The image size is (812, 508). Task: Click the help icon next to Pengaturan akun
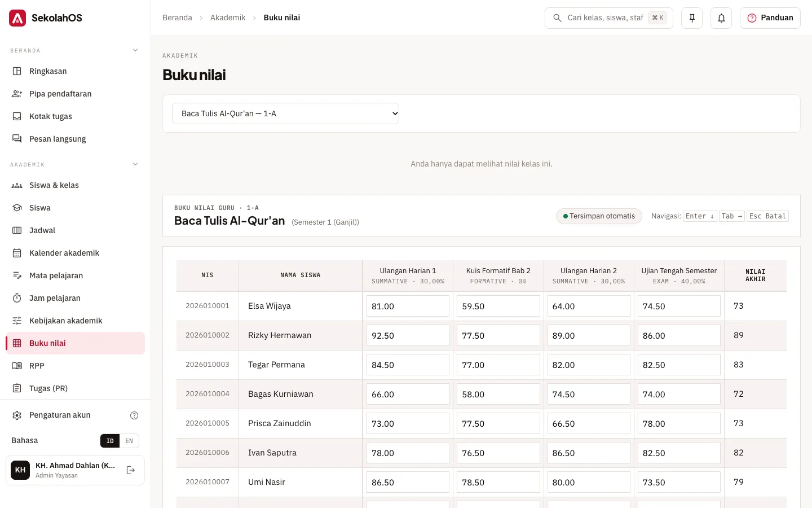pos(134,415)
